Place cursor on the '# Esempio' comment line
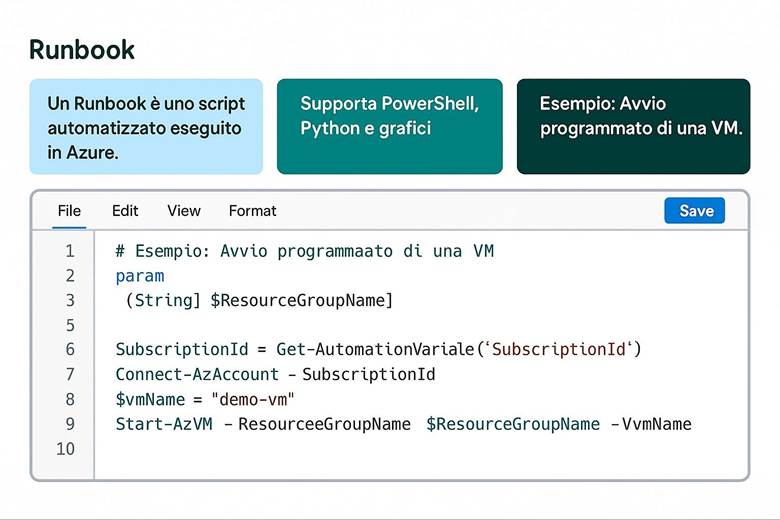Screen dimensions: 780x520 (304, 251)
